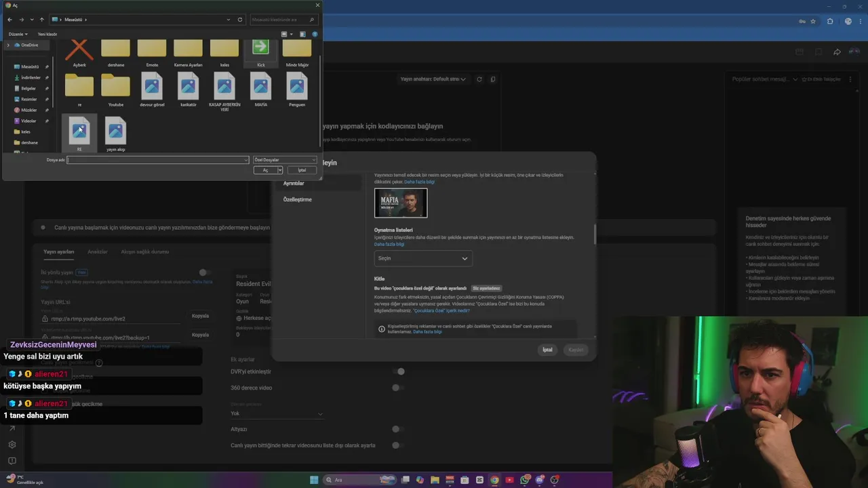Image resolution: width=868 pixels, height=488 pixels.
Task: Select the RE image file
Action: 79,134
